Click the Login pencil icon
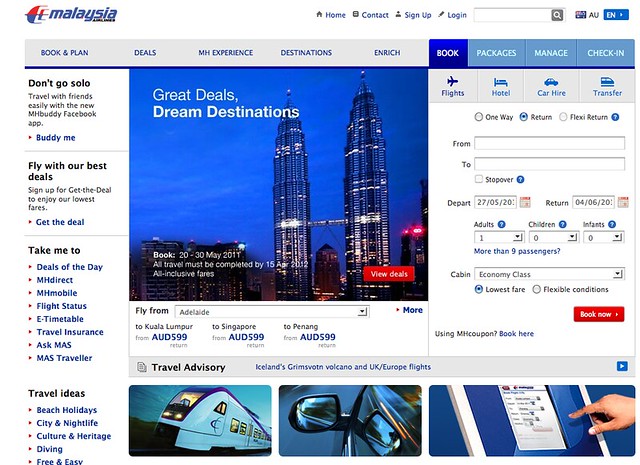The height and width of the screenshot is (465, 640). click(x=441, y=14)
